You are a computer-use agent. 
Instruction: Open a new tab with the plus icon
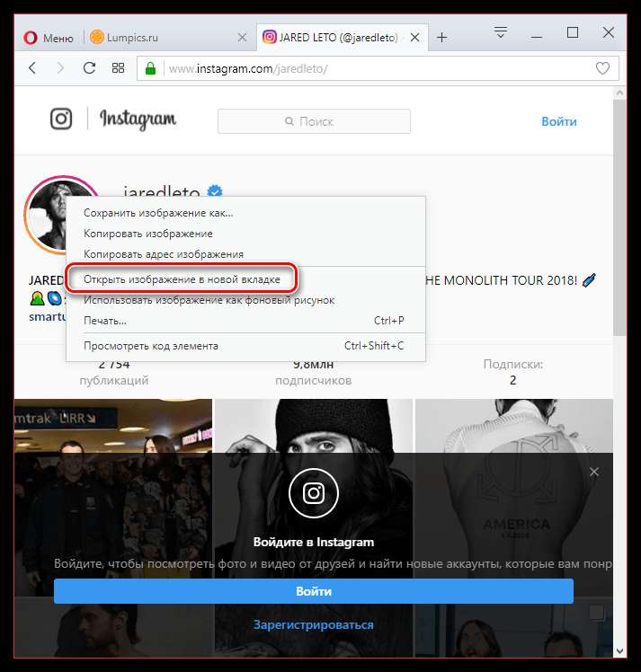441,38
